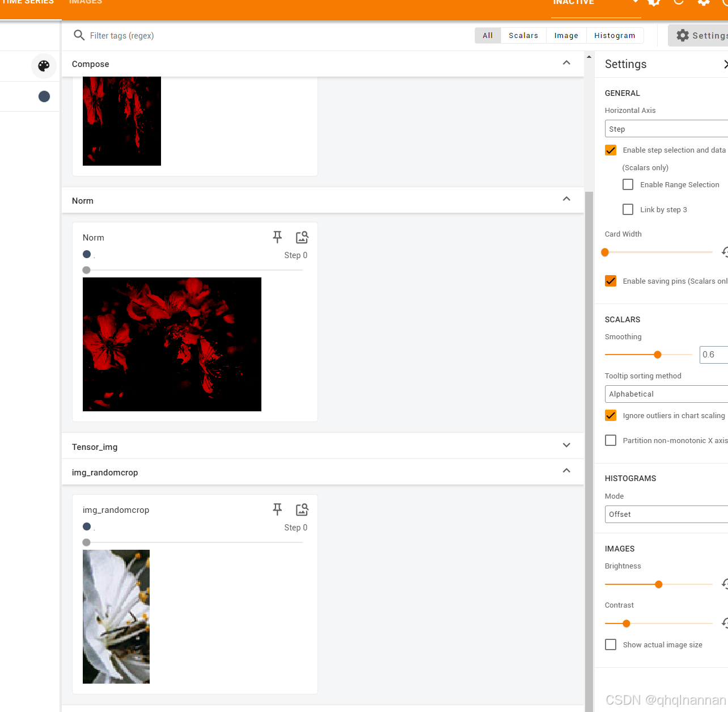Open Tooltip sorting method Alphabetical dropdown
The height and width of the screenshot is (712, 728).
tap(666, 394)
